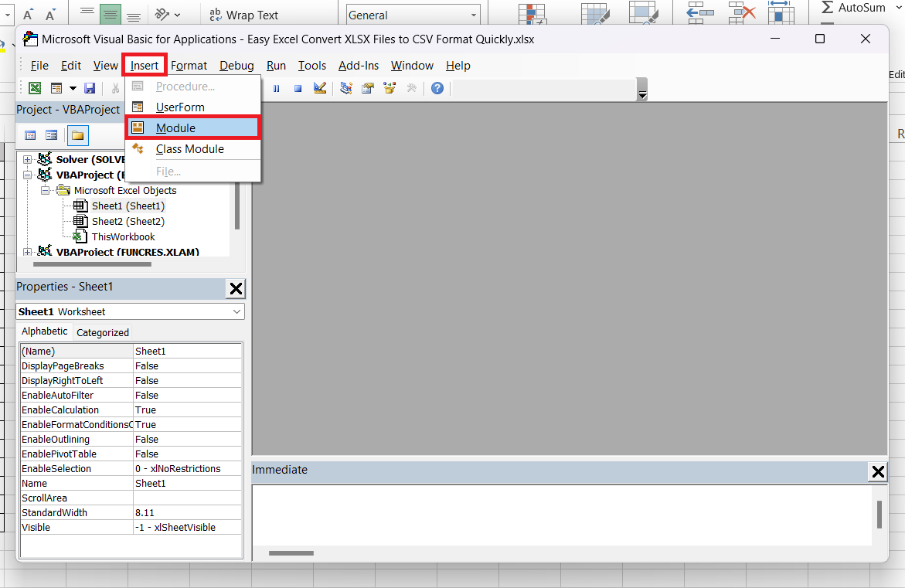
Task: Open the Insert menu
Action: 145,66
